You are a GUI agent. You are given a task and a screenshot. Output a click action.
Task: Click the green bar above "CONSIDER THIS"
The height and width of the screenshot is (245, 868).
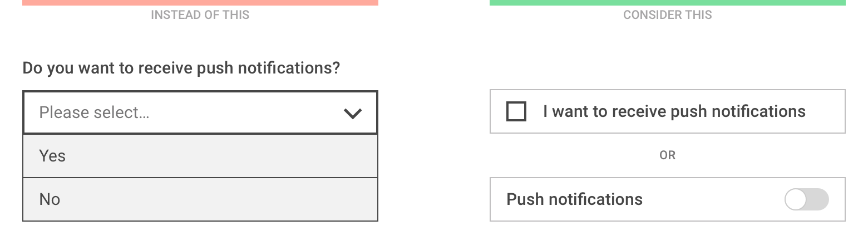click(667, 2)
